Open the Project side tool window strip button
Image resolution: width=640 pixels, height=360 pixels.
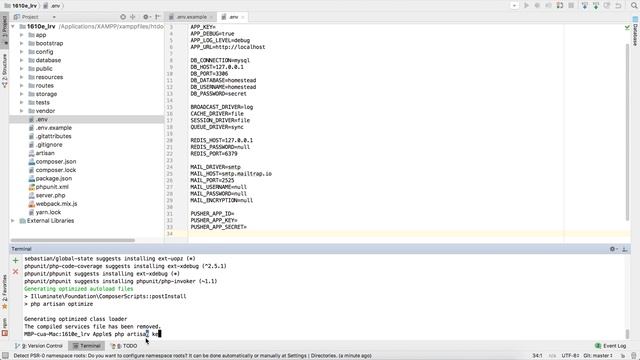coord(4,29)
